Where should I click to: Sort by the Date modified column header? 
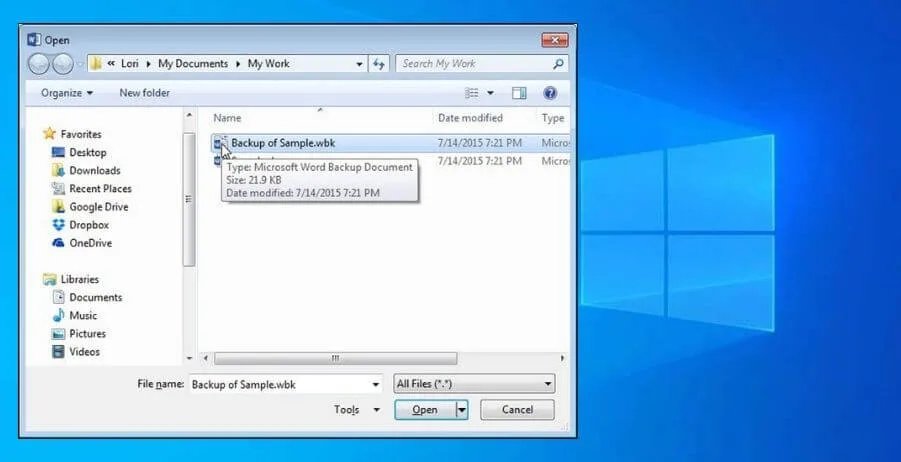click(470, 118)
